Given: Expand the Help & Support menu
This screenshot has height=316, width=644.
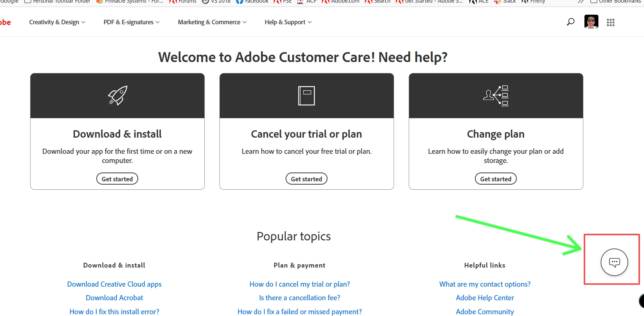Looking at the screenshot, I should [x=288, y=22].
